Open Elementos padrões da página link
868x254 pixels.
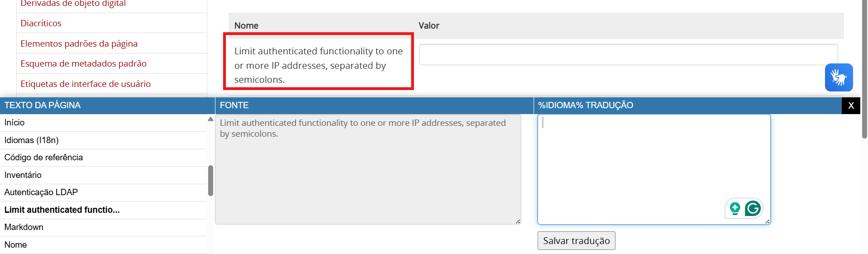(x=79, y=43)
